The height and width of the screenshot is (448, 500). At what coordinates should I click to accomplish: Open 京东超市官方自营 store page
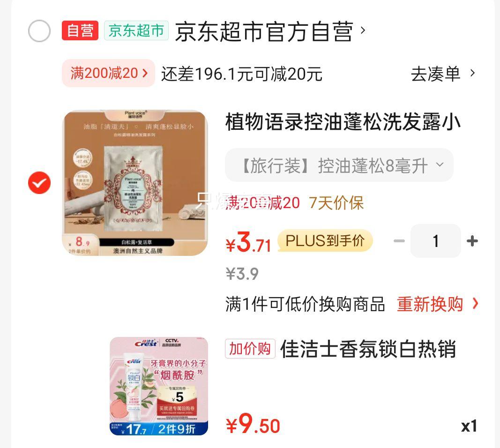264,31
